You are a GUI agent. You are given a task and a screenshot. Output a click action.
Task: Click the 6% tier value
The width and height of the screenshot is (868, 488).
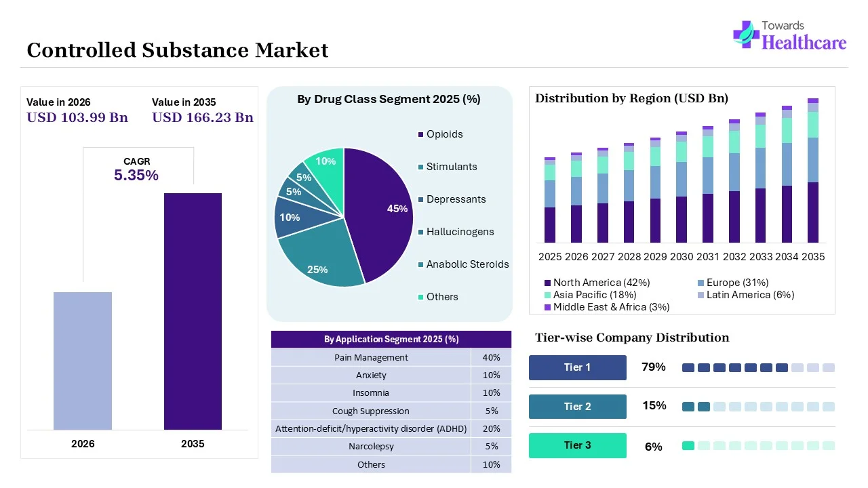[x=654, y=447]
